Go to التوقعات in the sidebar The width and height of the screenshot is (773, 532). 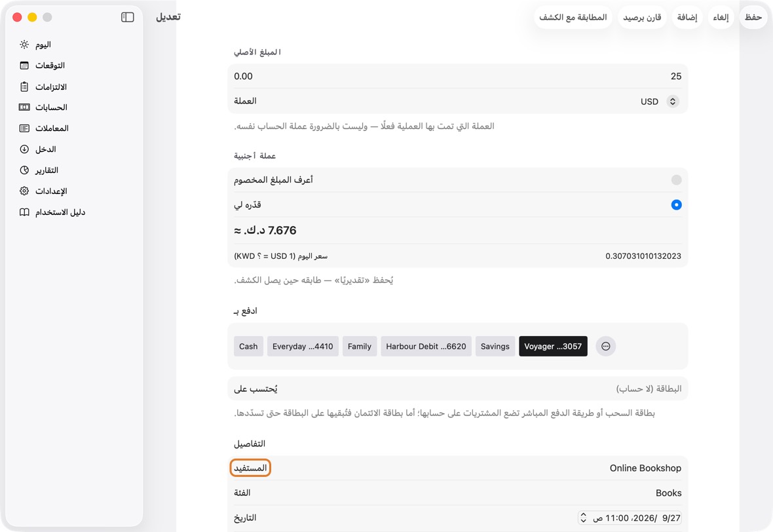click(x=74, y=66)
